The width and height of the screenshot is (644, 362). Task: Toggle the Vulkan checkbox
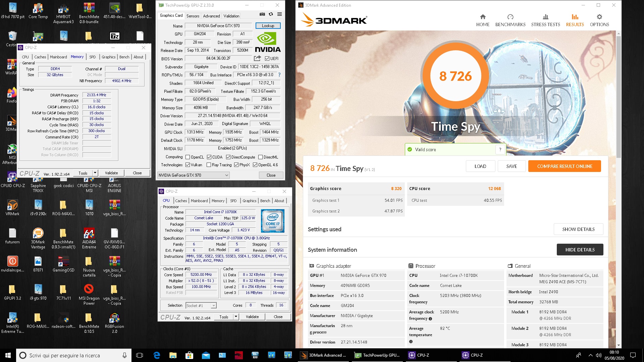[188, 165]
